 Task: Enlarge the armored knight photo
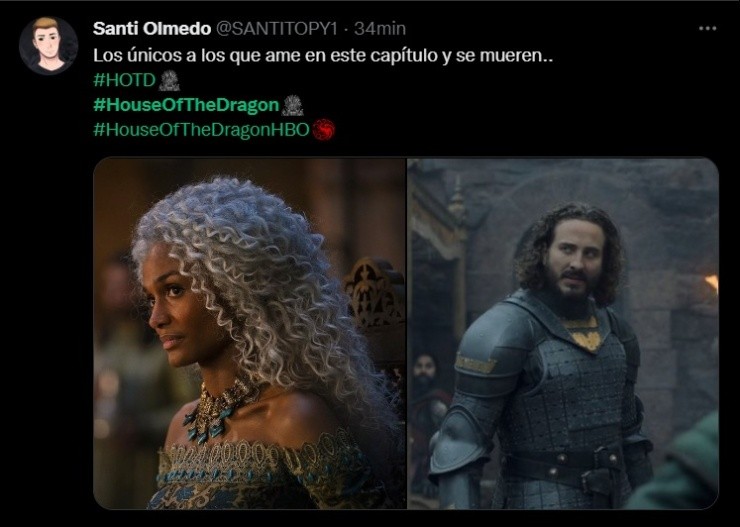tap(563, 333)
